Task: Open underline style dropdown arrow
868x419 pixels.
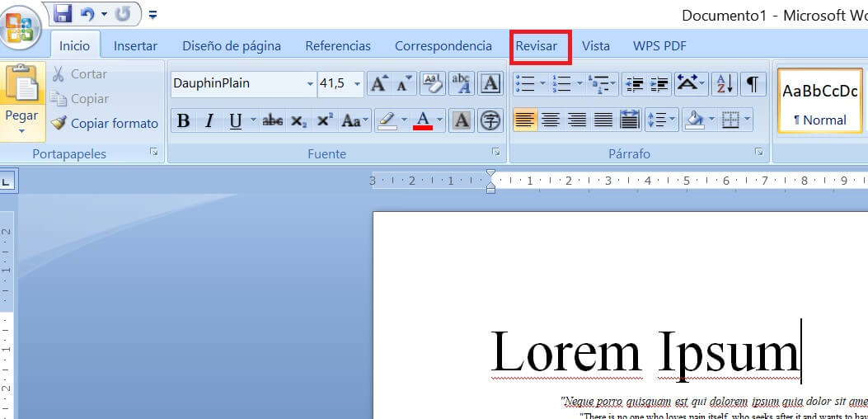Action: pyautogui.click(x=254, y=120)
